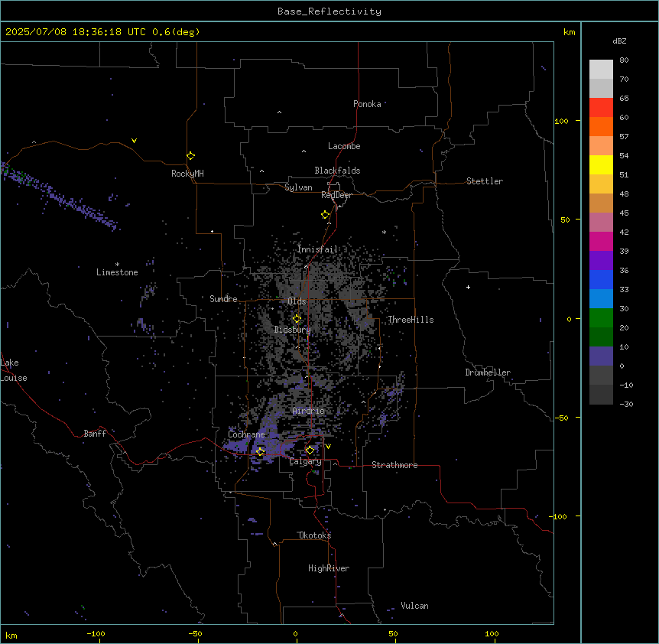Click the white asterisk marker northeast of Innisfail
Viewport: 659px width, 644px height.
point(384,232)
